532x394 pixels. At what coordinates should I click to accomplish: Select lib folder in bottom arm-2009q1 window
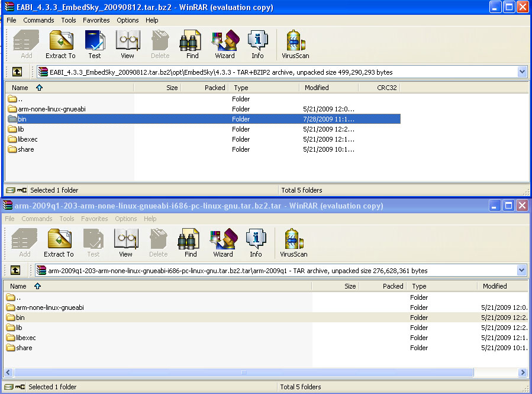point(266,328)
